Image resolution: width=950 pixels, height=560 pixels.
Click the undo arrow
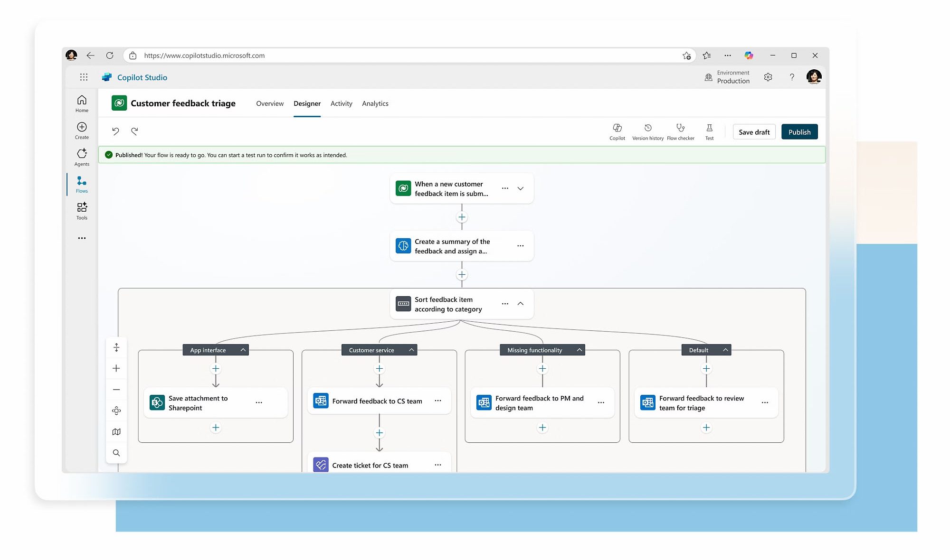click(115, 131)
